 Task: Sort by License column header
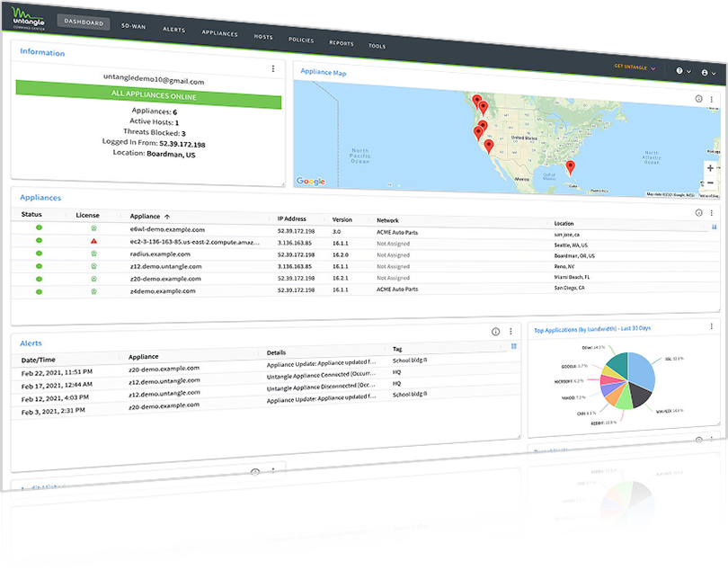click(88, 215)
